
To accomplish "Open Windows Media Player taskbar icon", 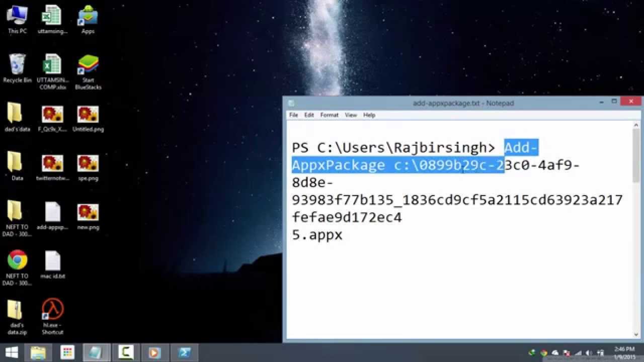I will (x=155, y=352).
